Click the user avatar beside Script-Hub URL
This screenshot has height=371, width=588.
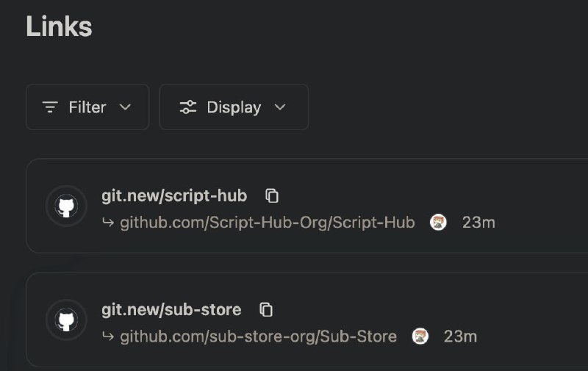[438, 222]
